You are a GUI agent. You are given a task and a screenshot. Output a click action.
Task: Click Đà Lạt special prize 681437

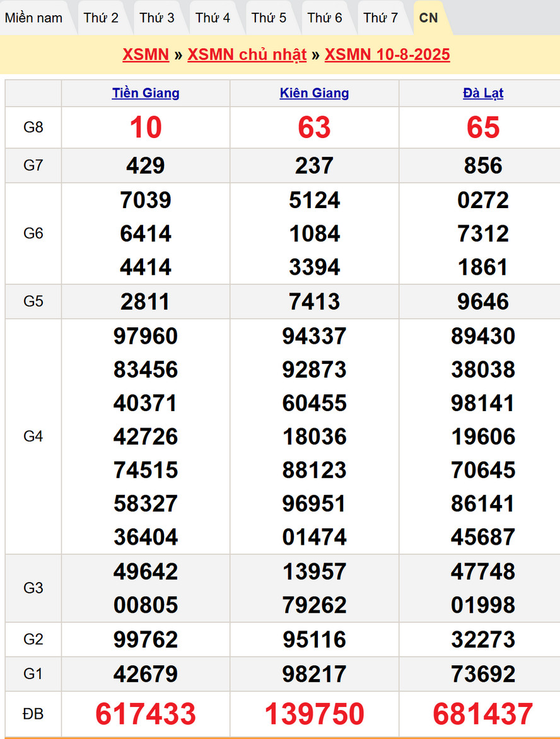(x=483, y=714)
